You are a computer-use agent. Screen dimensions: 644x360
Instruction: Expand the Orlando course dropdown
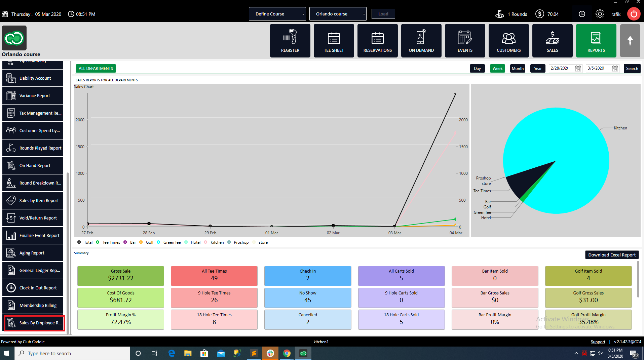coord(338,14)
